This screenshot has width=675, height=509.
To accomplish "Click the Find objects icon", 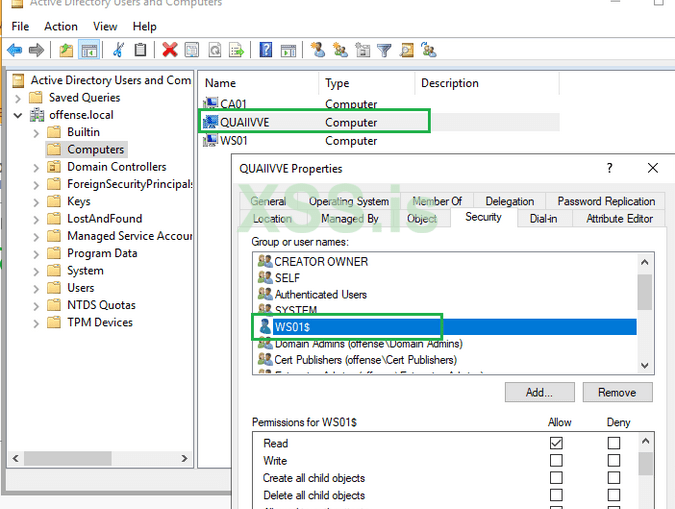I will [x=407, y=50].
